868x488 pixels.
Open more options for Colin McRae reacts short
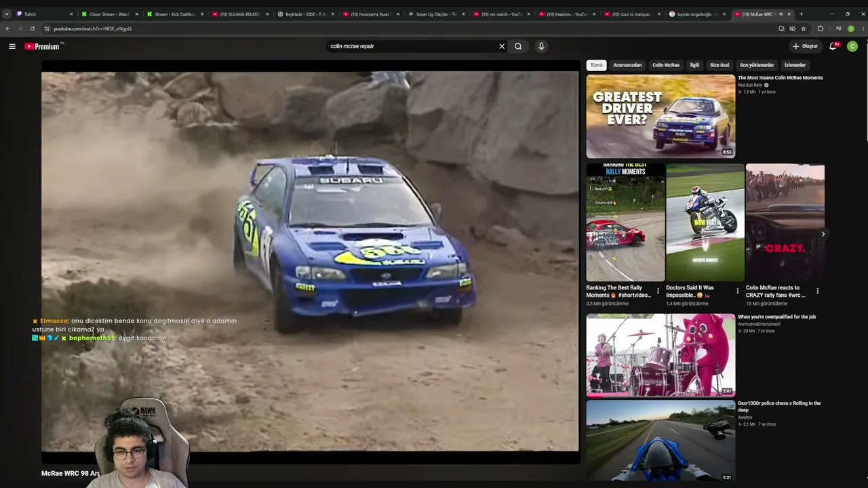[817, 291]
